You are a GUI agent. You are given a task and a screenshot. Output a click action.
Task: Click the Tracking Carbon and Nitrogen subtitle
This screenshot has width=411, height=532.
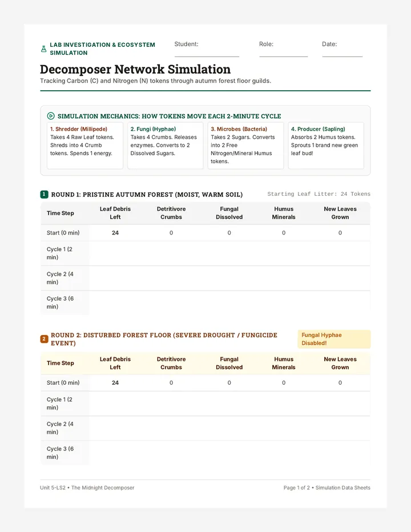coord(155,80)
